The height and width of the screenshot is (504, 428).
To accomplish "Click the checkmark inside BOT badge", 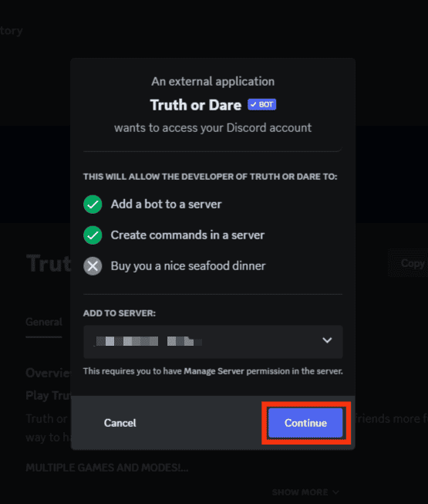I will (x=254, y=104).
